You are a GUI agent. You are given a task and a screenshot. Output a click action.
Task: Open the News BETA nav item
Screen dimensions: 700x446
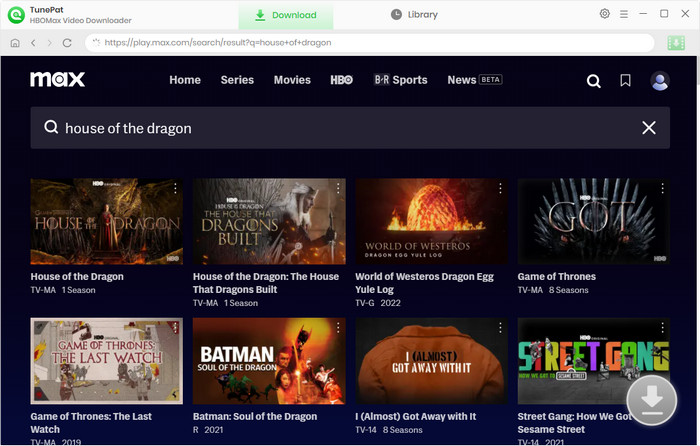475,80
